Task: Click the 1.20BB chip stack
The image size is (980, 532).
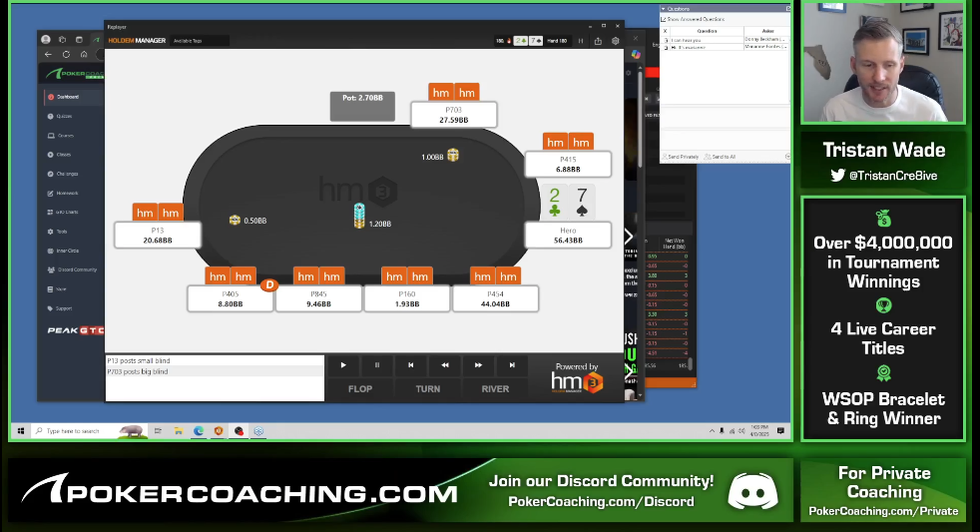Action: pyautogui.click(x=358, y=216)
